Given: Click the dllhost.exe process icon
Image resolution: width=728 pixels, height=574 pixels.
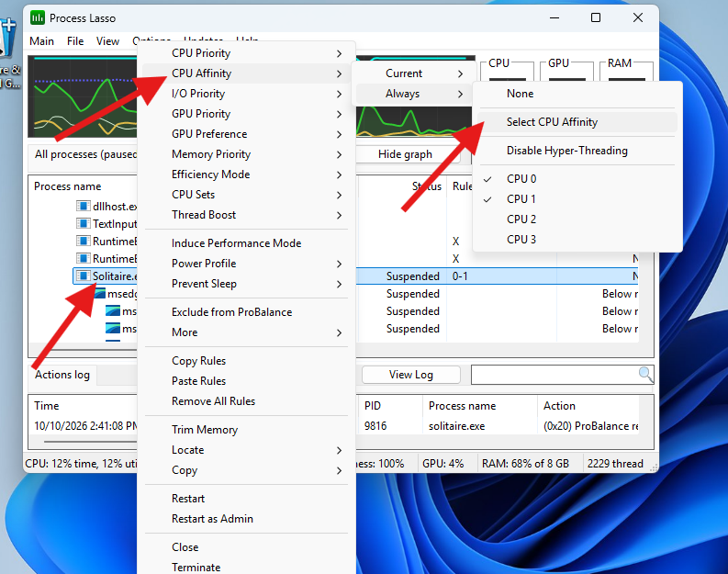Looking at the screenshot, I should [84, 206].
